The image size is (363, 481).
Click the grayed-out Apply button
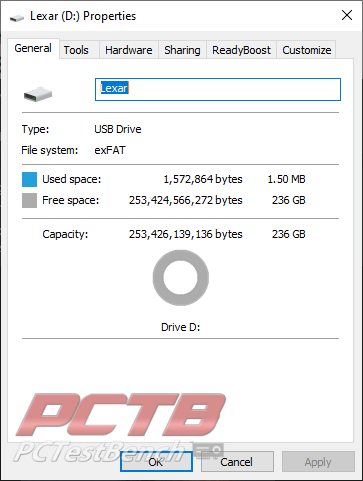coord(318,462)
